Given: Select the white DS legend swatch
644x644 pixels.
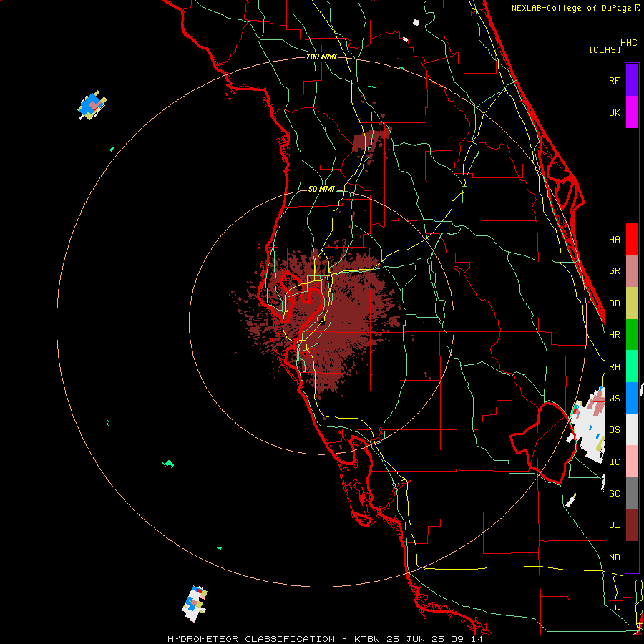Looking at the screenshot, I should (632, 429).
